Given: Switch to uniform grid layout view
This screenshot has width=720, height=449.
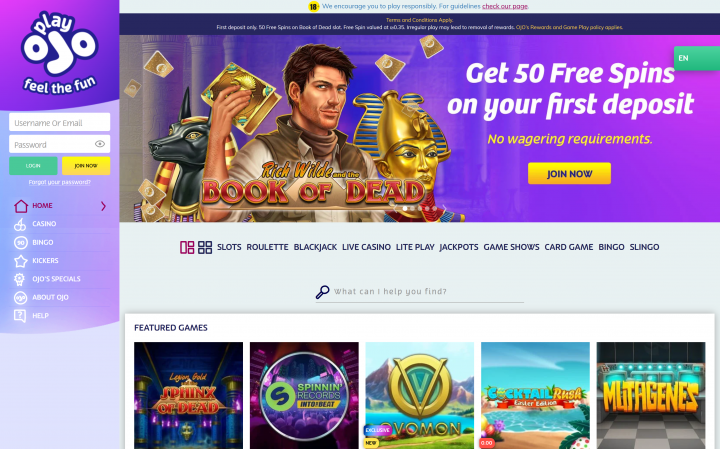Looking at the screenshot, I should click(205, 247).
